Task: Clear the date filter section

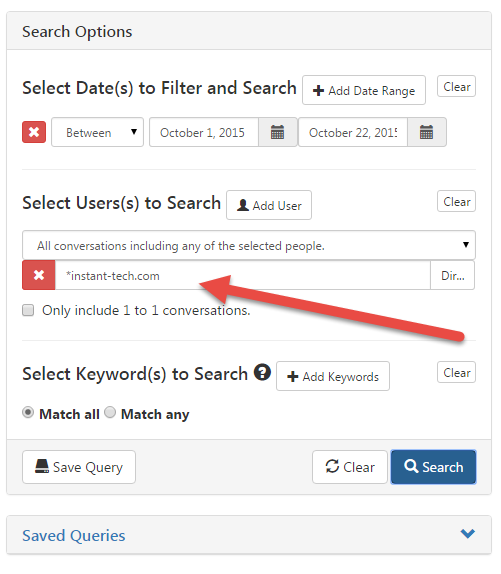Action: click(456, 86)
